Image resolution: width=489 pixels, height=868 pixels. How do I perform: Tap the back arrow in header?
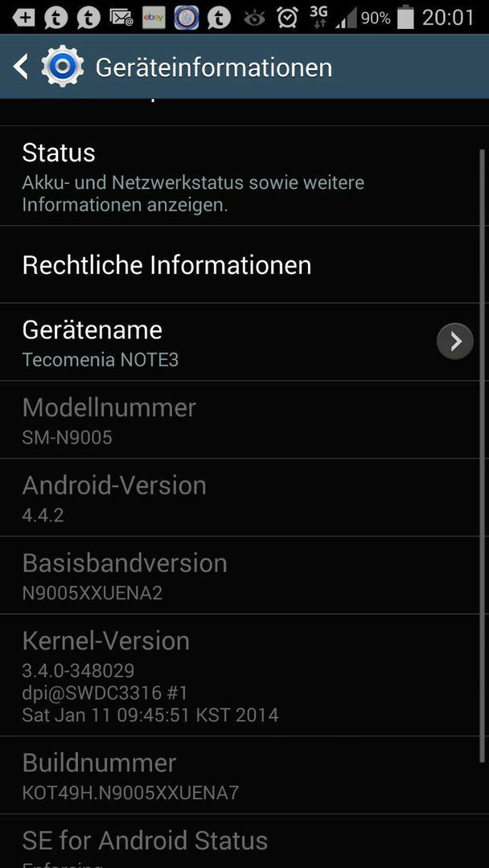tap(20, 67)
